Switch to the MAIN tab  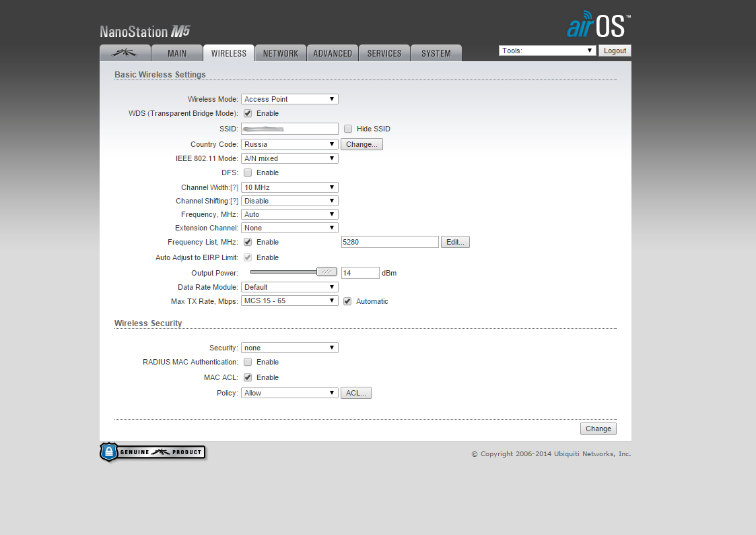tap(177, 53)
